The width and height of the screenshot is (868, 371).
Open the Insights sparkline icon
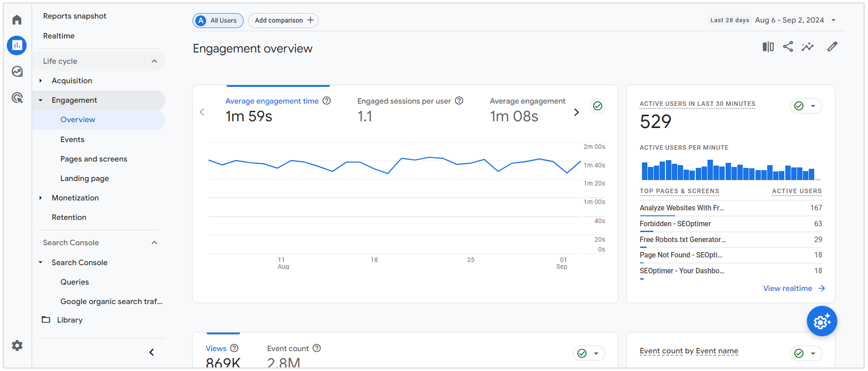point(807,47)
